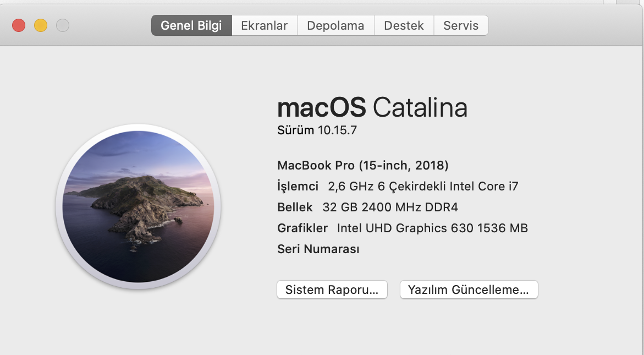
Task: Click the 32 GB 2400 MHz DDR4 memory value
Action: 390,207
